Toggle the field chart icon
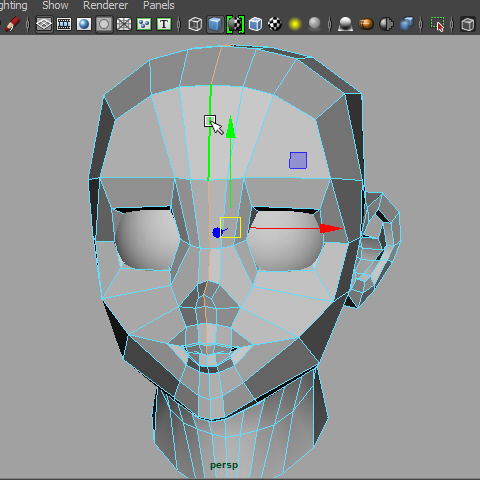480x480 pixels. [124, 24]
